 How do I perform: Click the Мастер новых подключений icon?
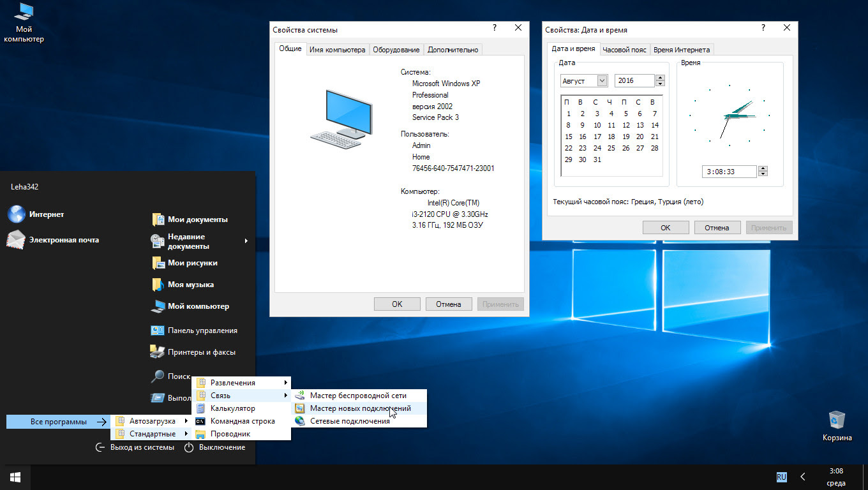coord(300,408)
